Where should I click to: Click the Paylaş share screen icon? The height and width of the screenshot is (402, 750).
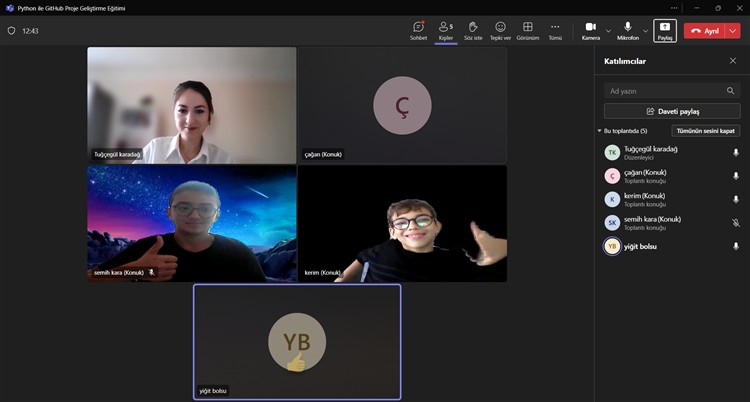tap(665, 30)
